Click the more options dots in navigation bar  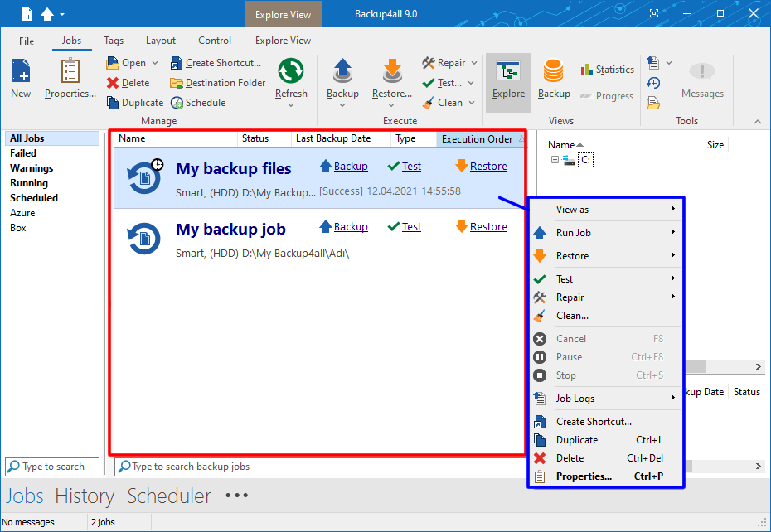point(236,496)
